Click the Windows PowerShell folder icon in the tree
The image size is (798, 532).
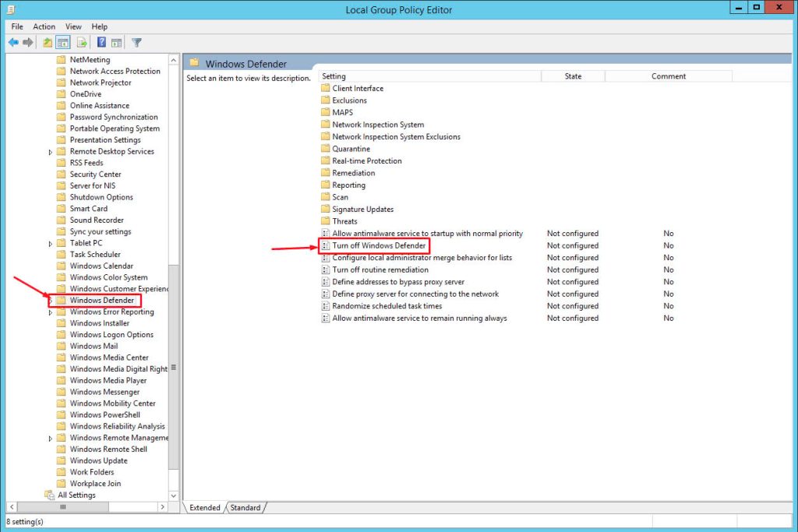click(x=61, y=415)
